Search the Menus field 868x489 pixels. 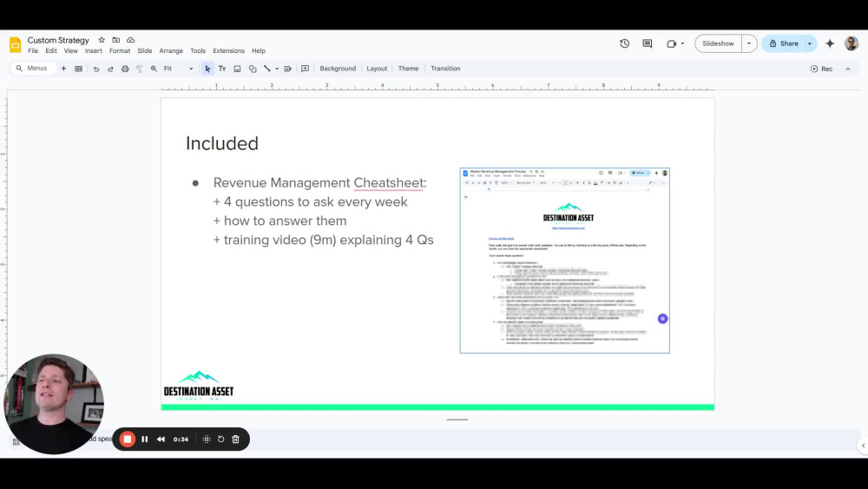coord(33,68)
